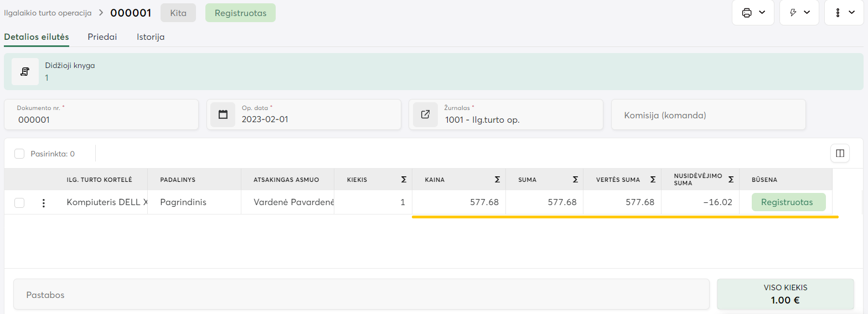The image size is (868, 314).
Task: Open the print options icon
Action: [x=747, y=13]
